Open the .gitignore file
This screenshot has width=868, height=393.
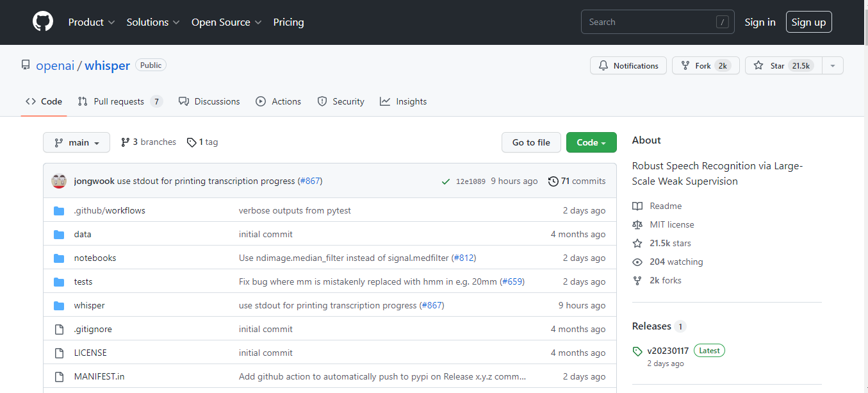click(x=93, y=329)
